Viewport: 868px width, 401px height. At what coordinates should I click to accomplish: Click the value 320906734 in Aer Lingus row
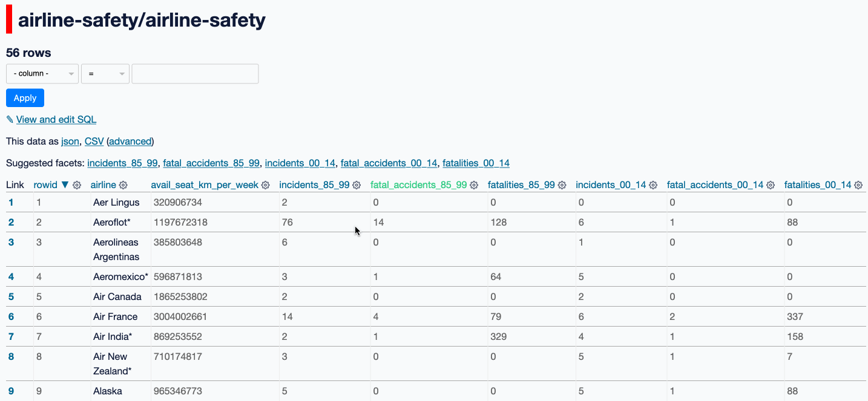pyautogui.click(x=178, y=203)
